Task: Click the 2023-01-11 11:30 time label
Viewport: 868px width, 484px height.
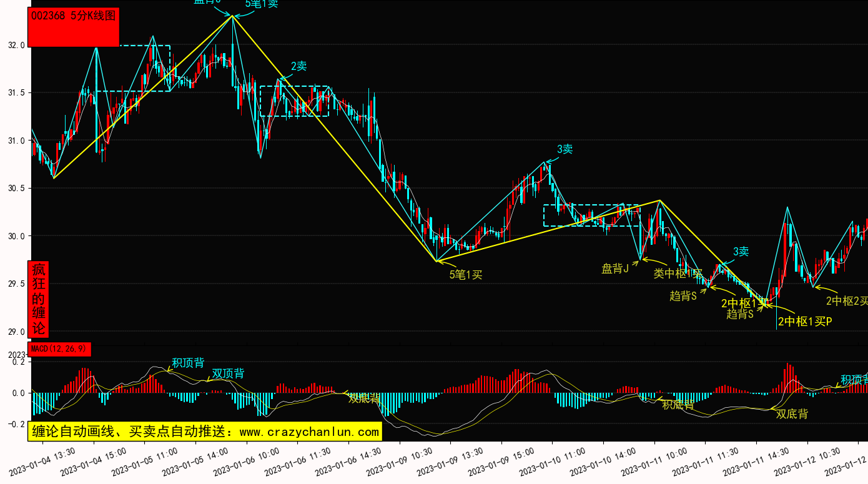Action: (x=705, y=462)
